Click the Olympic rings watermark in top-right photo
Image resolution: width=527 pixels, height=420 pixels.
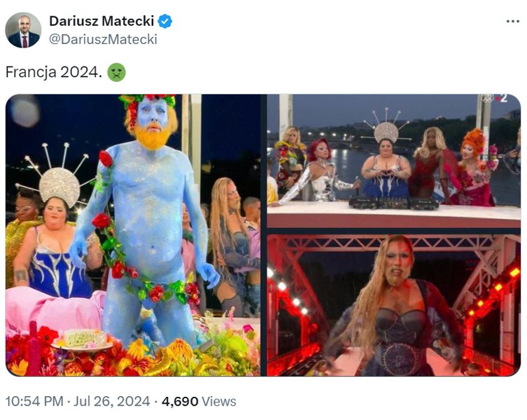[488, 98]
